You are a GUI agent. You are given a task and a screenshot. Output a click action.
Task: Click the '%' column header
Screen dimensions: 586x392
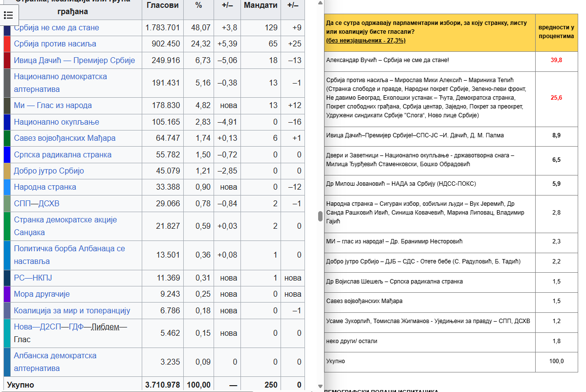click(x=198, y=5)
